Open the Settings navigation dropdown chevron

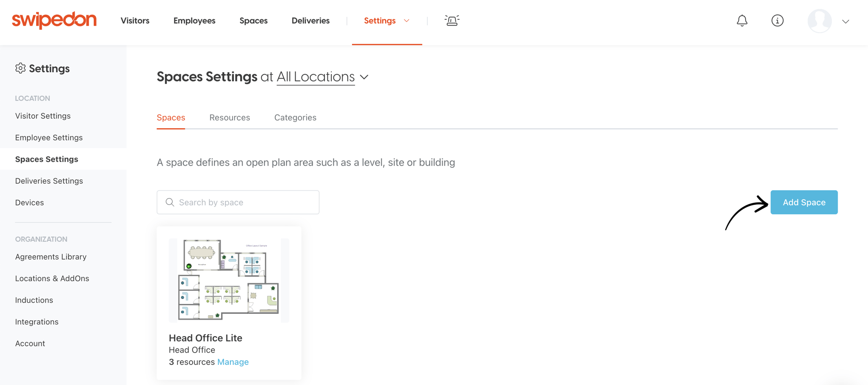[406, 20]
